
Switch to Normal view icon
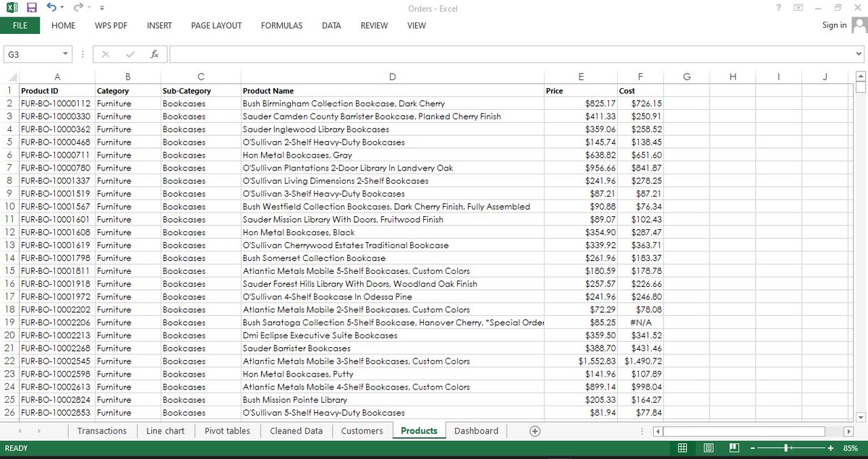pos(682,448)
